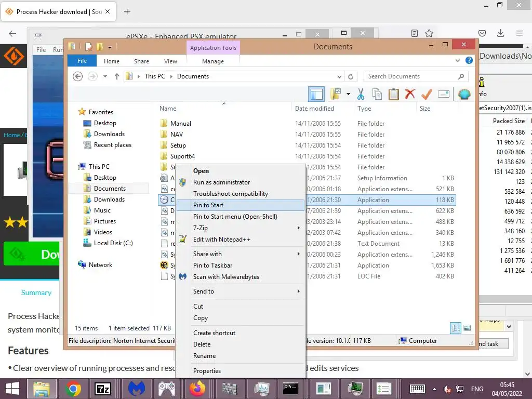Click the red X Delete icon in toolbar
This screenshot has width=532, height=399.
click(410, 94)
